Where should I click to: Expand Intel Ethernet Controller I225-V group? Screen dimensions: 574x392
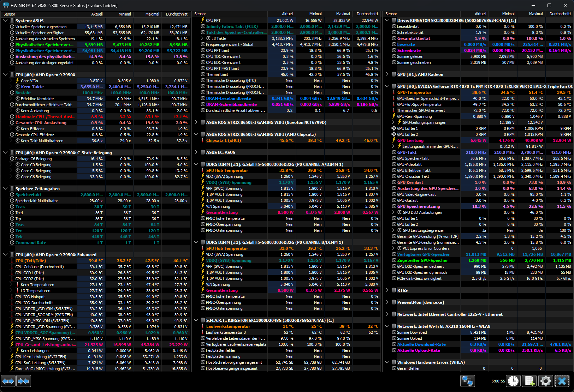tap(387, 314)
